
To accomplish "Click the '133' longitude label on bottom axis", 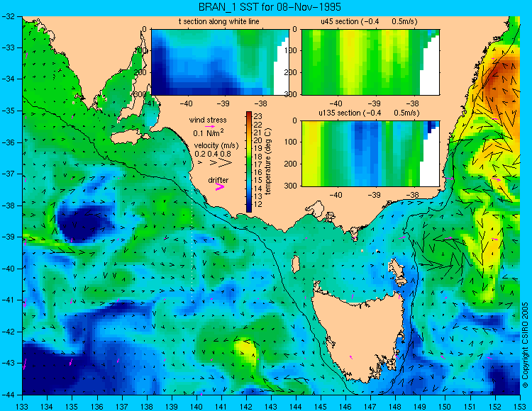I will [x=22, y=407].
